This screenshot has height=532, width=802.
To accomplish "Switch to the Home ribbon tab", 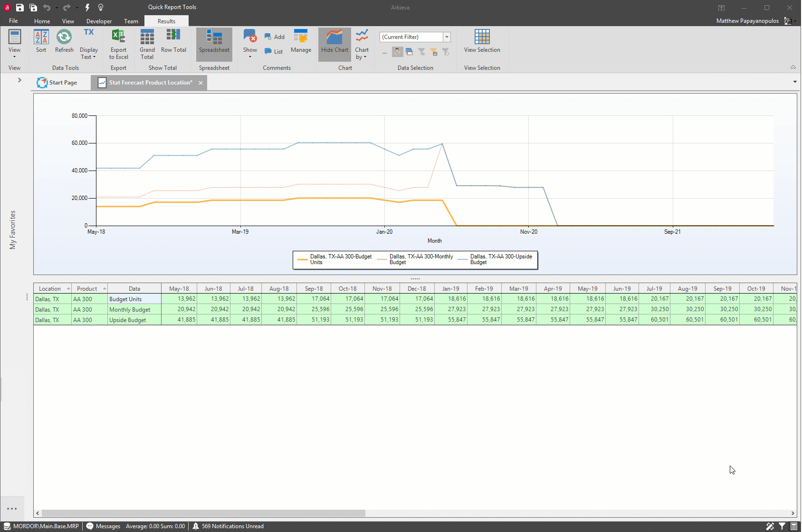I will tap(42, 21).
